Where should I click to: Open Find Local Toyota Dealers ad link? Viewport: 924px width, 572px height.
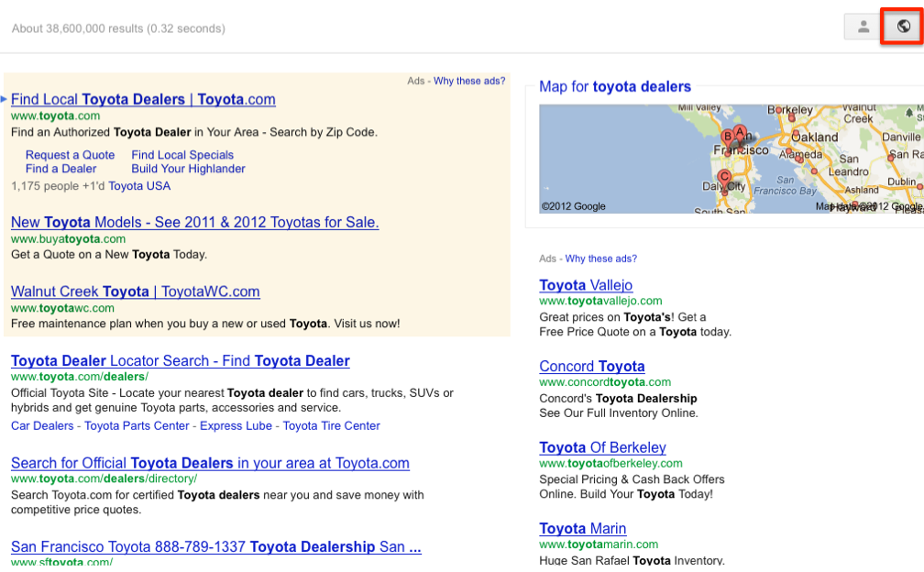point(143,100)
